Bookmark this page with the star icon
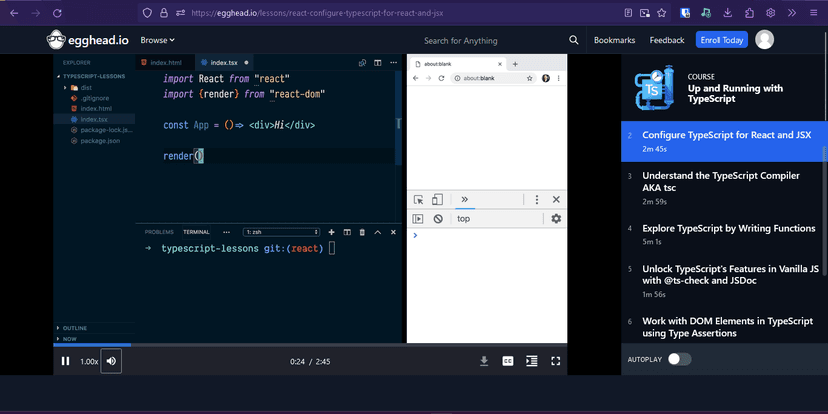Screen dimensions: 828x414 [662, 13]
